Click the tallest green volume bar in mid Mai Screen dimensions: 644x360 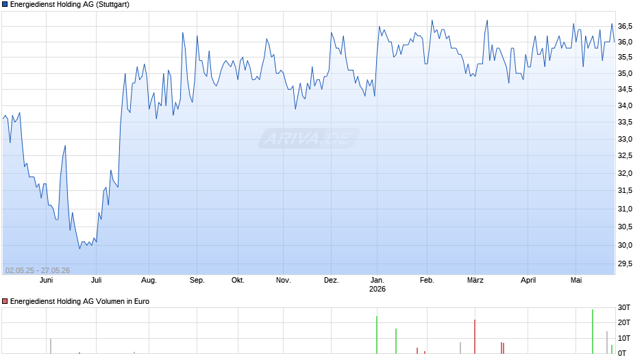coord(593,332)
